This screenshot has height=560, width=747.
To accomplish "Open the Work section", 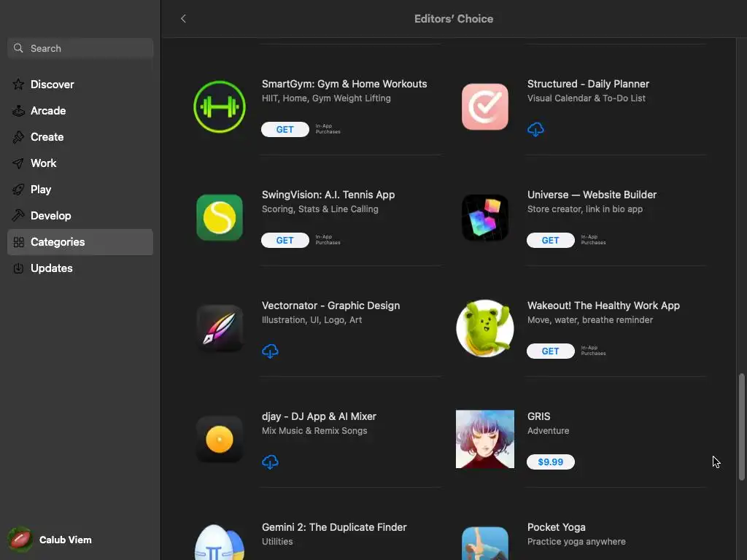I will coord(80,163).
